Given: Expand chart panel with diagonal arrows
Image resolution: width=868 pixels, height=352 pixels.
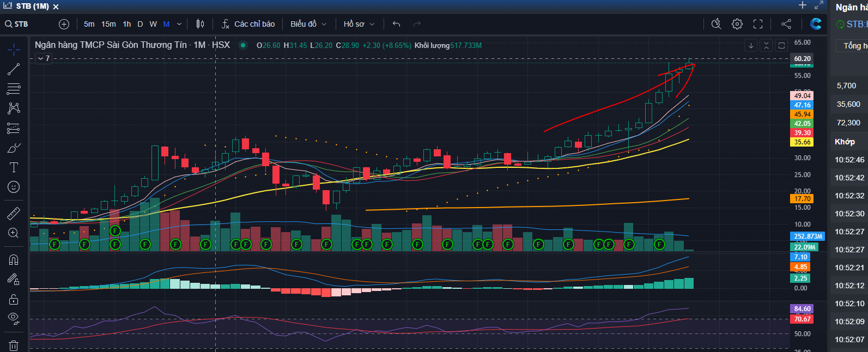Looking at the screenshot, I should [818, 5].
